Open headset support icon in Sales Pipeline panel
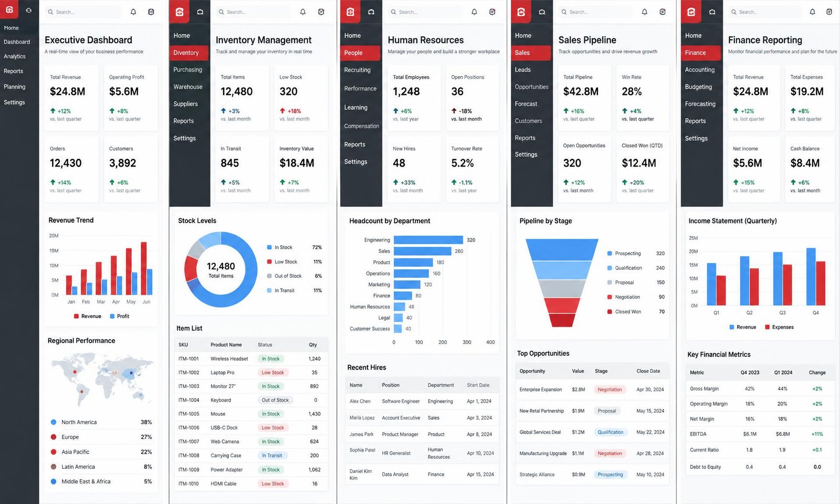Screen dimensions: 840x504 click(x=542, y=12)
